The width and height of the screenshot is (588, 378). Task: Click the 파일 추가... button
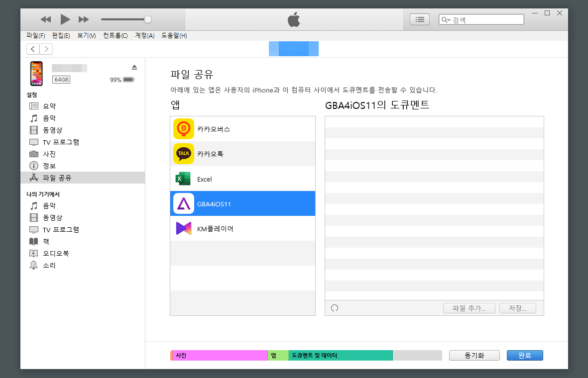point(469,308)
